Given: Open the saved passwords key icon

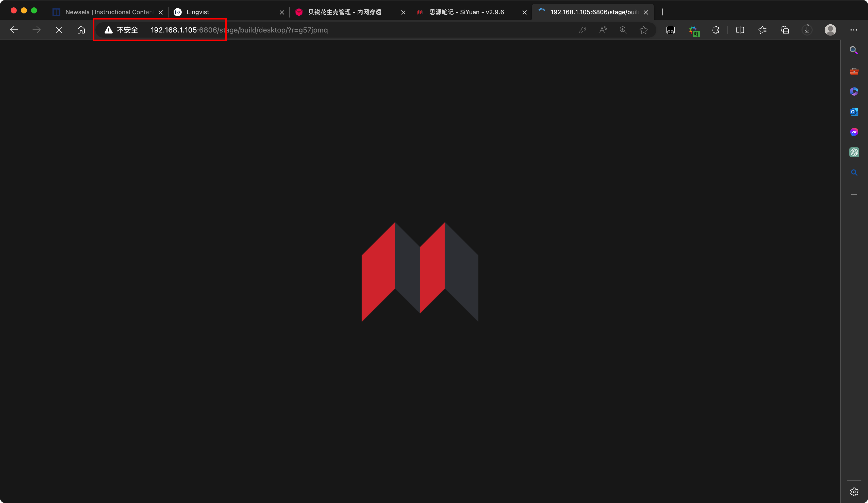Looking at the screenshot, I should point(582,30).
